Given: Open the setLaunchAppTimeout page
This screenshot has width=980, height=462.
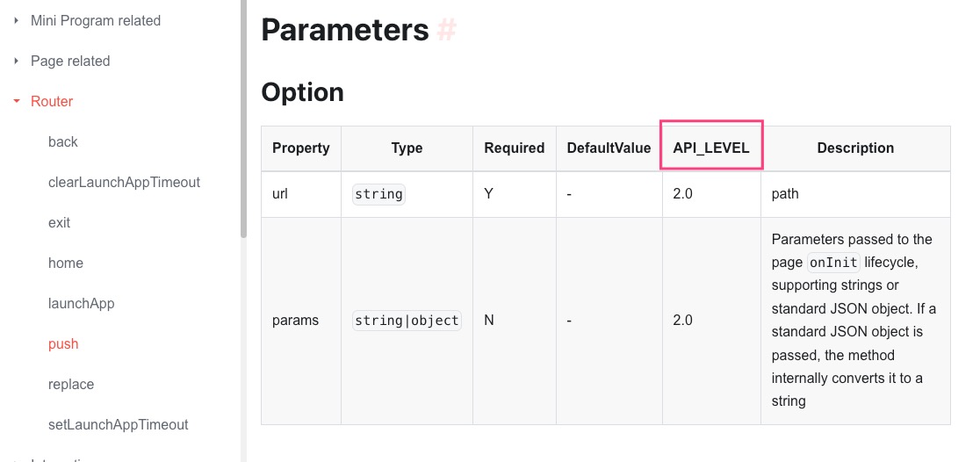Looking at the screenshot, I should pyautogui.click(x=119, y=424).
